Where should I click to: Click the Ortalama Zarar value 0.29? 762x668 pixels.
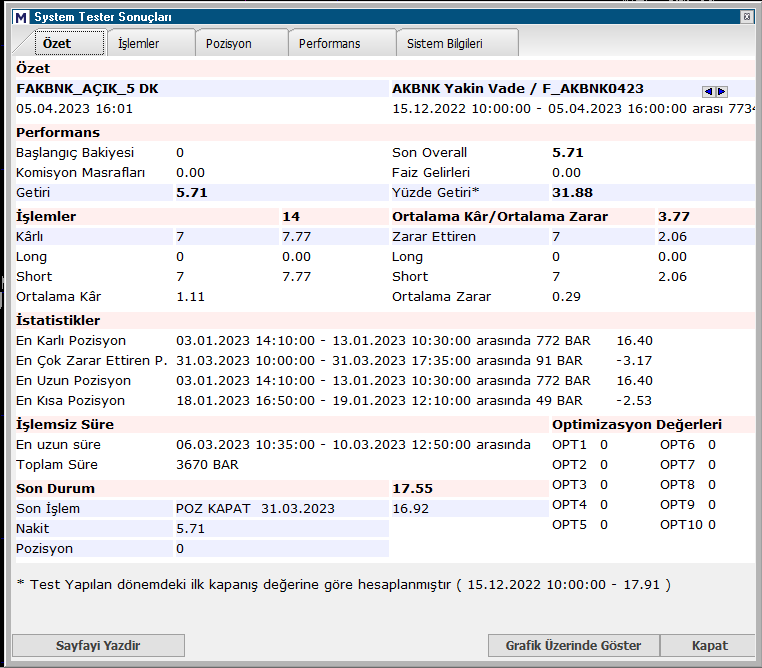coord(566,296)
